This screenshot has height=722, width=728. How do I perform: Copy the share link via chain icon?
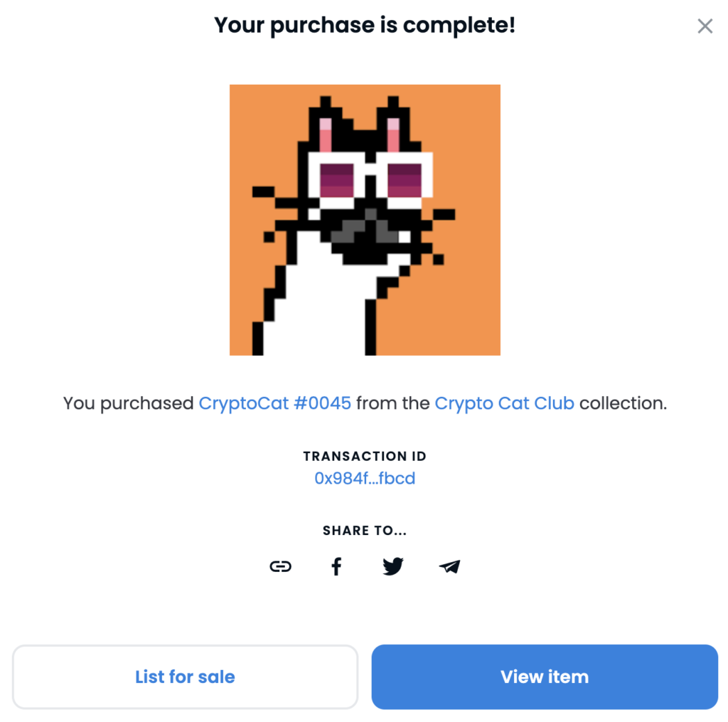280,566
